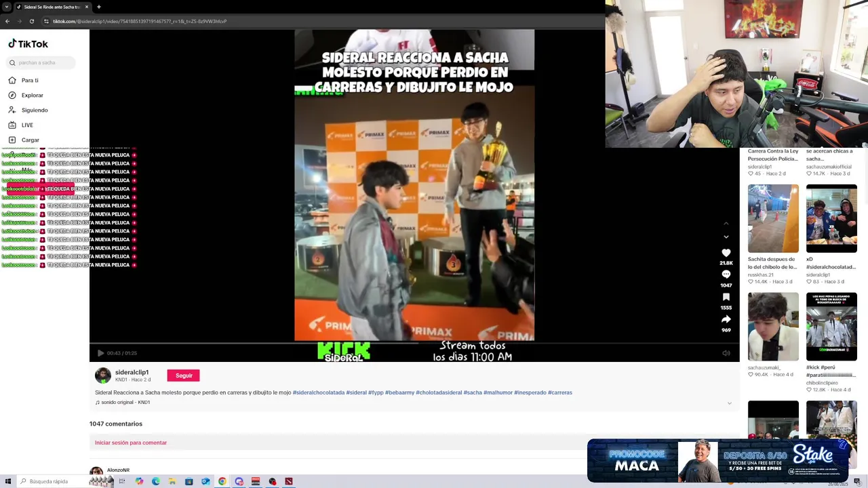868x488 pixels.
Task: Play the video with the play button
Action: click(100, 353)
